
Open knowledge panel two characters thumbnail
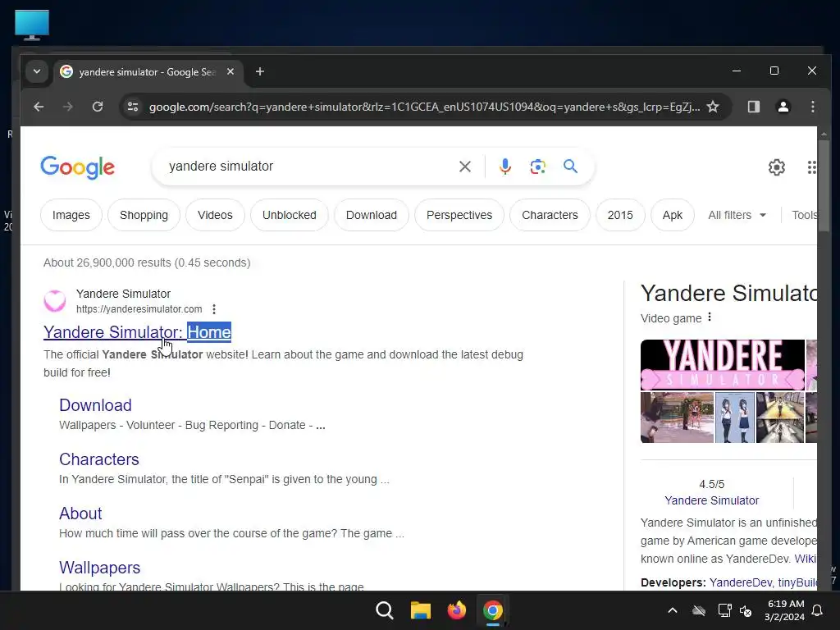click(735, 418)
